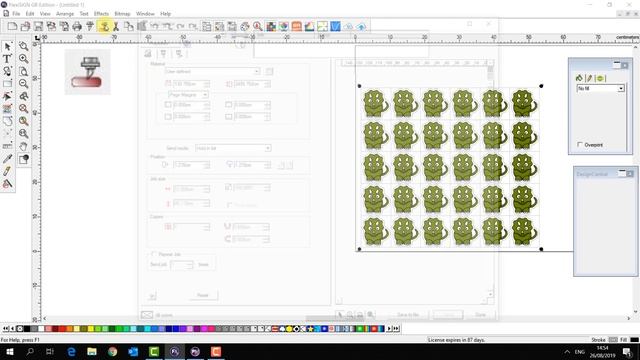Switch to the Fill bucket tab
The width and height of the screenshot is (640, 360).
(x=579, y=78)
